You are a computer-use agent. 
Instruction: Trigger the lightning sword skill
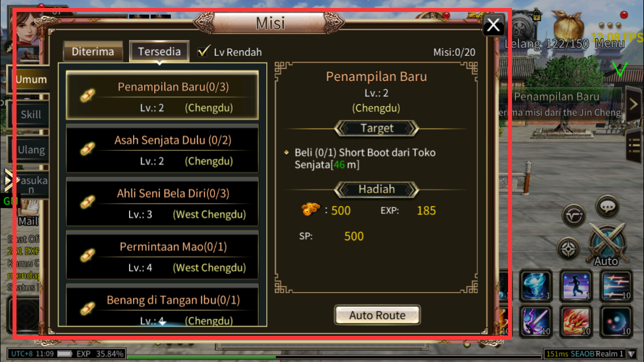click(x=535, y=322)
